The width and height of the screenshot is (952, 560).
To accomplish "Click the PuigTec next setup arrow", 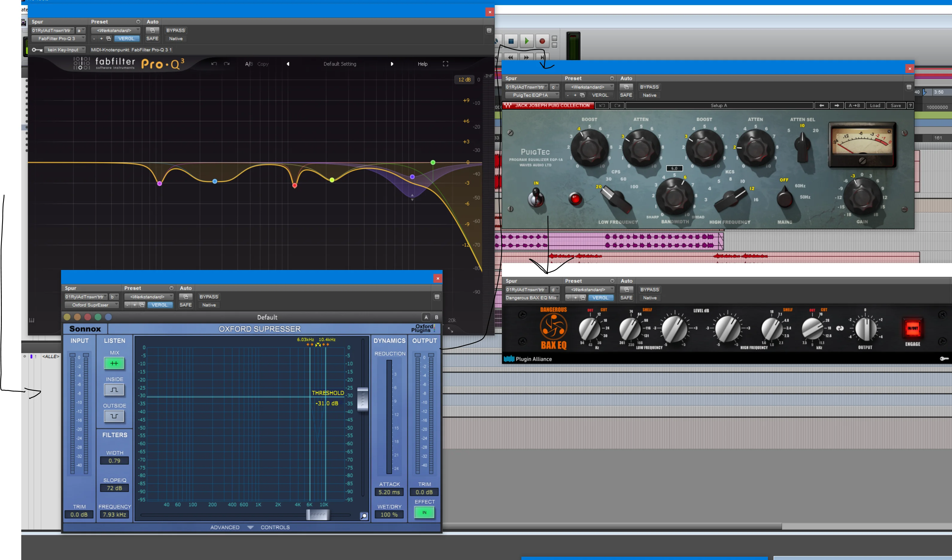I will 836,106.
